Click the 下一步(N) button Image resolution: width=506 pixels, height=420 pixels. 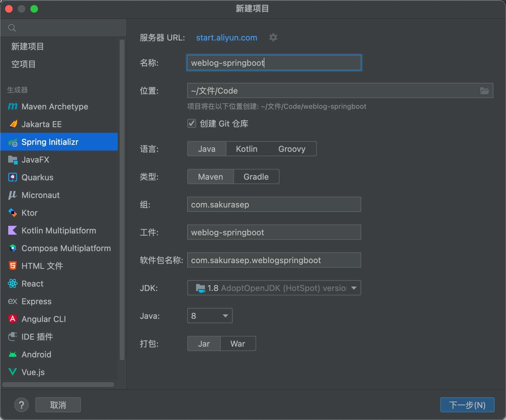467,405
